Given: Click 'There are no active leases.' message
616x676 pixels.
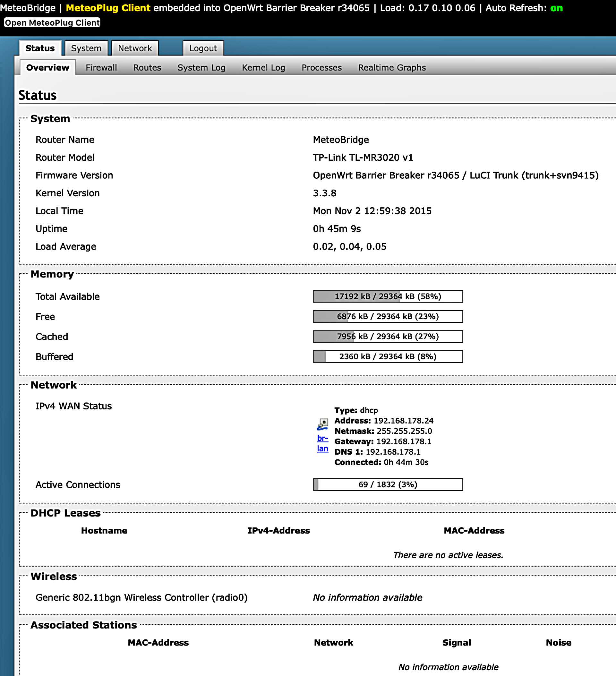Looking at the screenshot, I should click(x=448, y=555).
